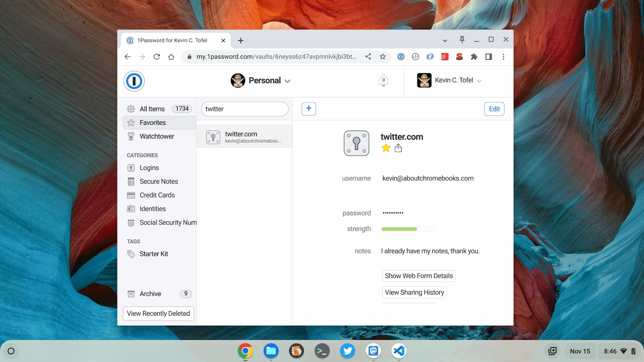Viewport: 644px width, 362px height.
Task: Open the Twitter app from the shelf
Action: pyautogui.click(x=347, y=351)
